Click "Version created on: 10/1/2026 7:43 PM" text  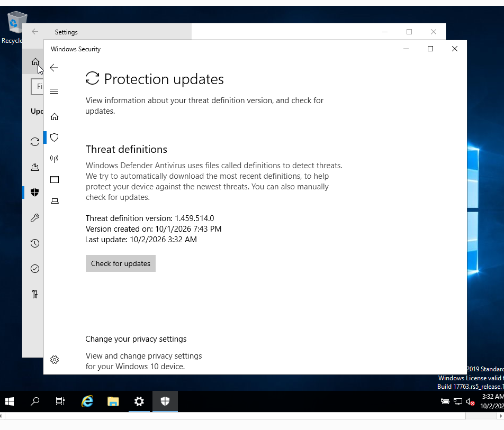click(154, 229)
